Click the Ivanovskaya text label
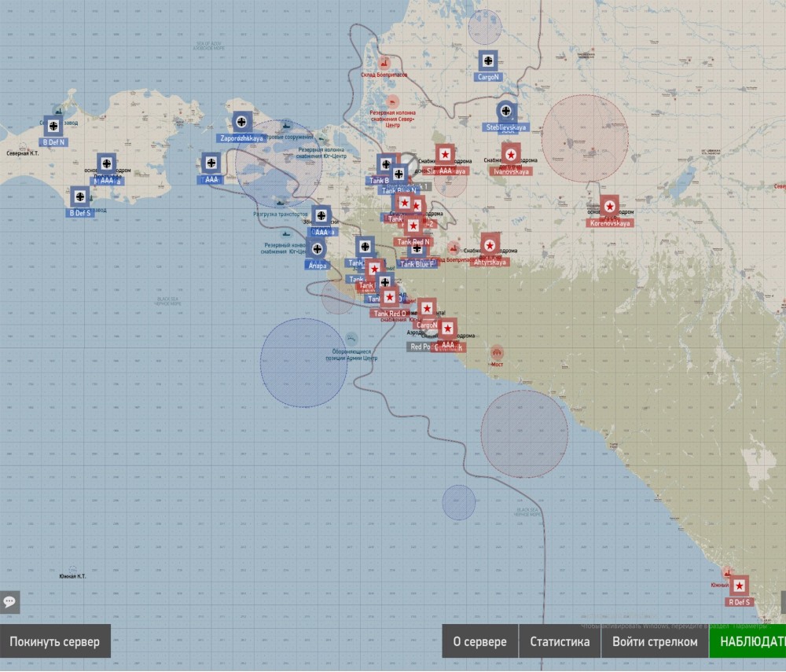The width and height of the screenshot is (786, 672). tap(511, 171)
